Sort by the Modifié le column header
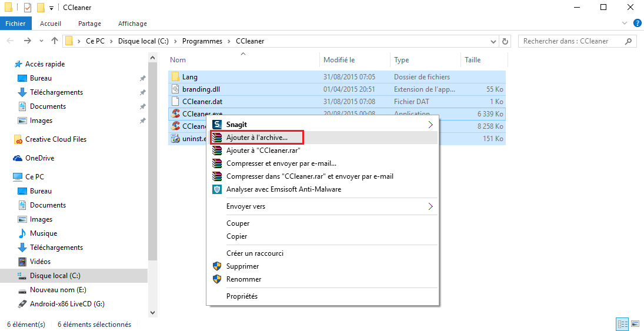 pos(355,60)
